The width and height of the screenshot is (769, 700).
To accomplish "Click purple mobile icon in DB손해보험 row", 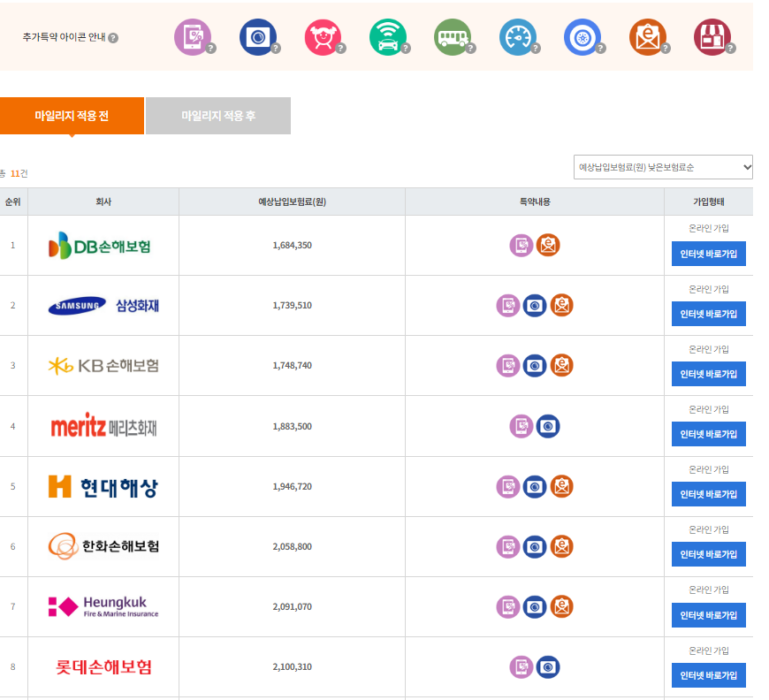I will click(x=522, y=246).
